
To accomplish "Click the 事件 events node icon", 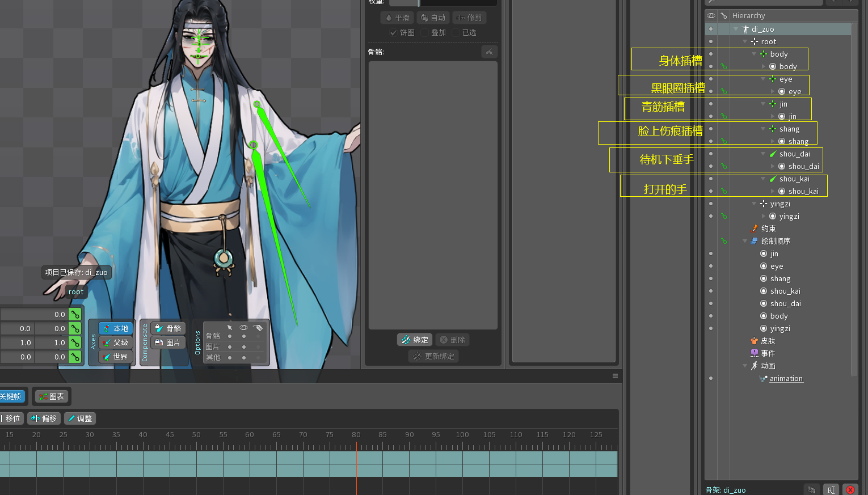I will point(754,353).
